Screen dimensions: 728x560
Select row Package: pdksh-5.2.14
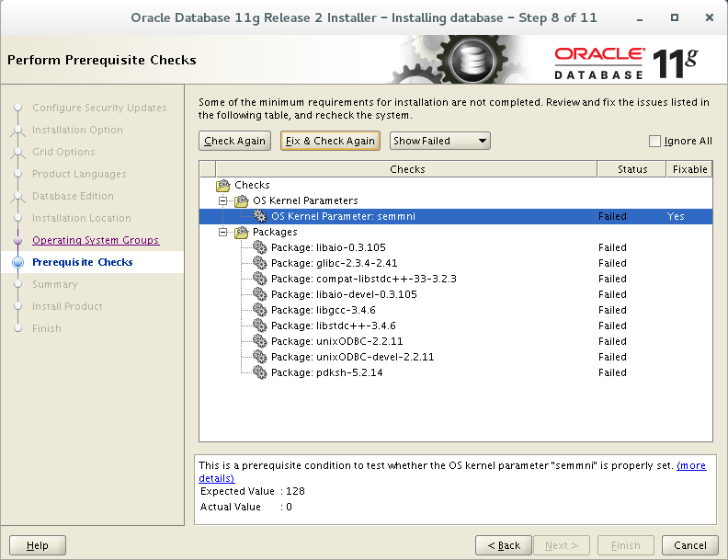click(456, 372)
